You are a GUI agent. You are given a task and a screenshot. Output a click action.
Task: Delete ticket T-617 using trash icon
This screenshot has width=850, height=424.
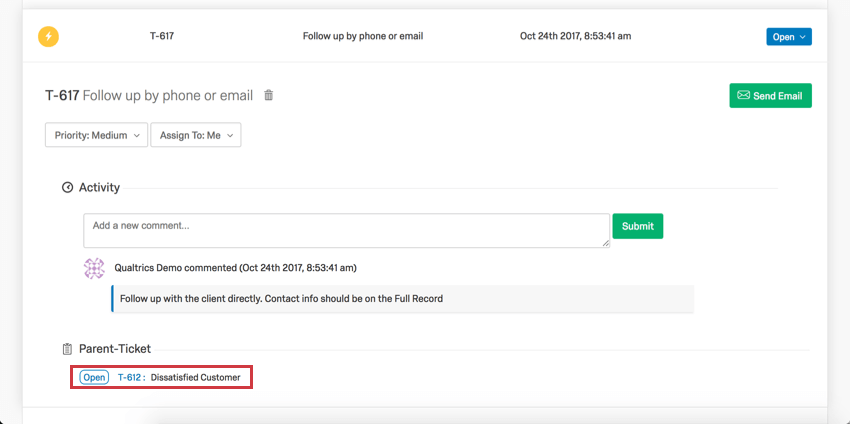point(268,95)
